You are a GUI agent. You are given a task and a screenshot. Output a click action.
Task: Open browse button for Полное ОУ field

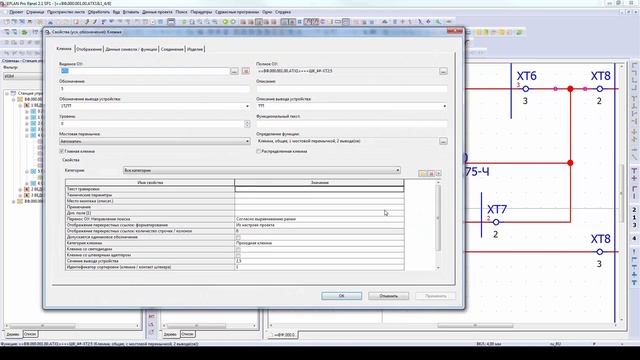click(x=443, y=71)
